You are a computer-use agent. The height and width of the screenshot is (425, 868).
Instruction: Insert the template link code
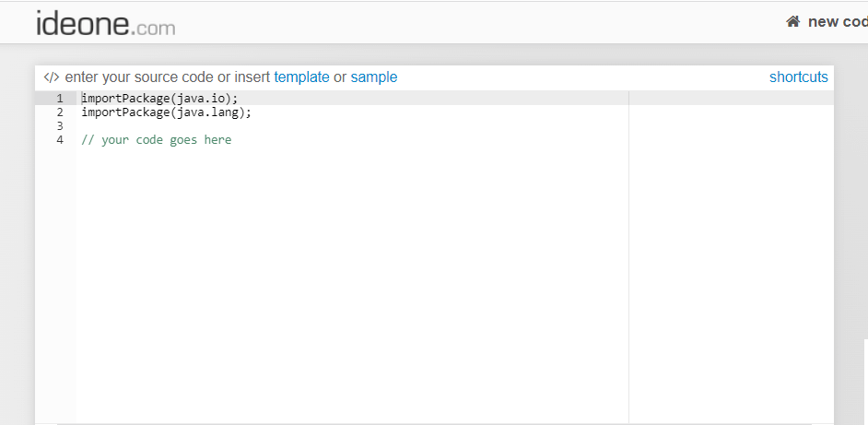(x=301, y=77)
